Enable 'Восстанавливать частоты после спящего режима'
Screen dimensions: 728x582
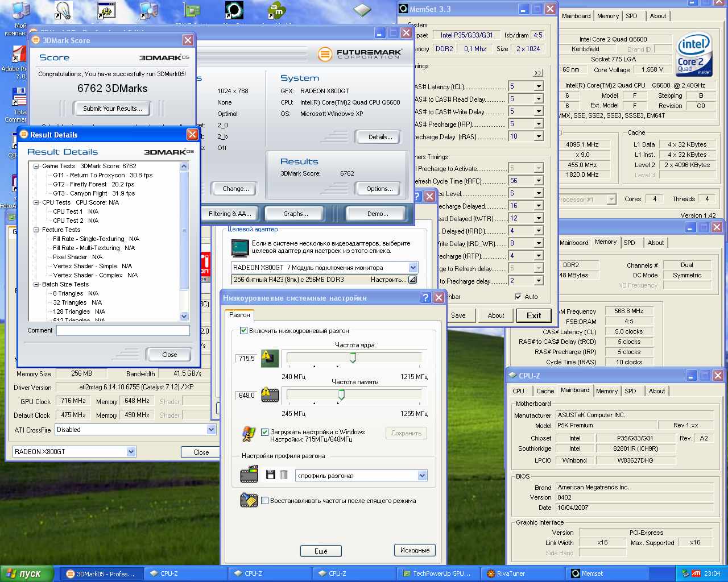coord(264,501)
